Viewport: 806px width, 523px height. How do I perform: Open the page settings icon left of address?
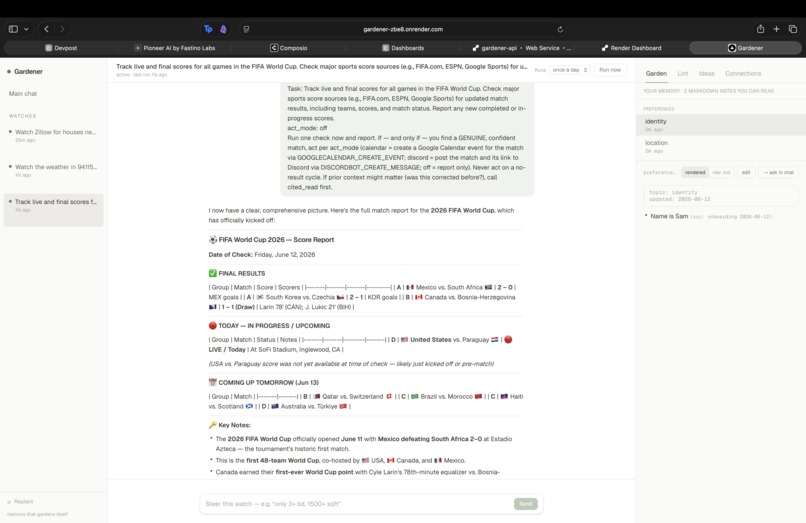pyautogui.click(x=246, y=29)
